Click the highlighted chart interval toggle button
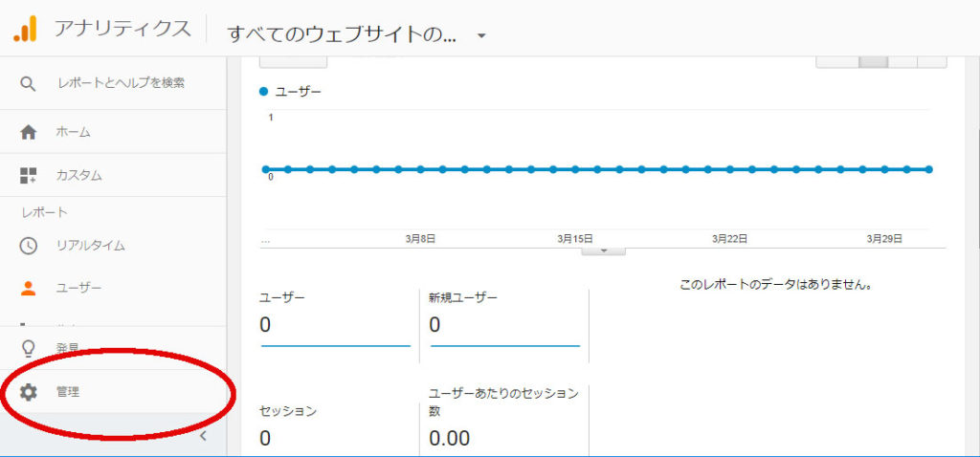This screenshot has width=980, height=457. coord(874,60)
